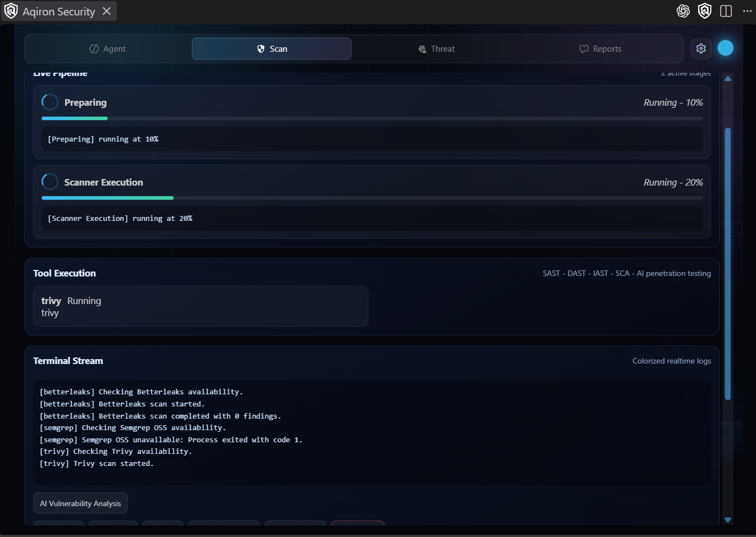
Task: Click '[Scanner Execution] running at 20%' log line
Action: tap(120, 219)
